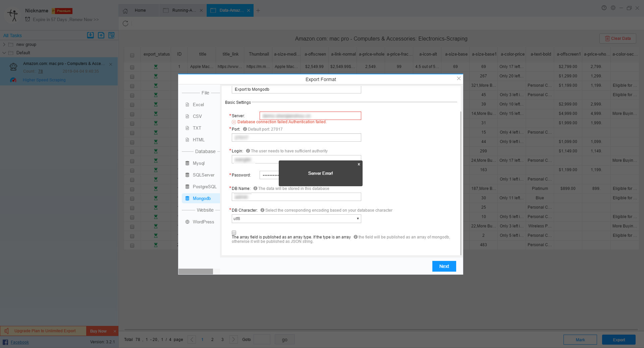Click the DB Name input field
The width and height of the screenshot is (644, 348).
click(x=297, y=197)
